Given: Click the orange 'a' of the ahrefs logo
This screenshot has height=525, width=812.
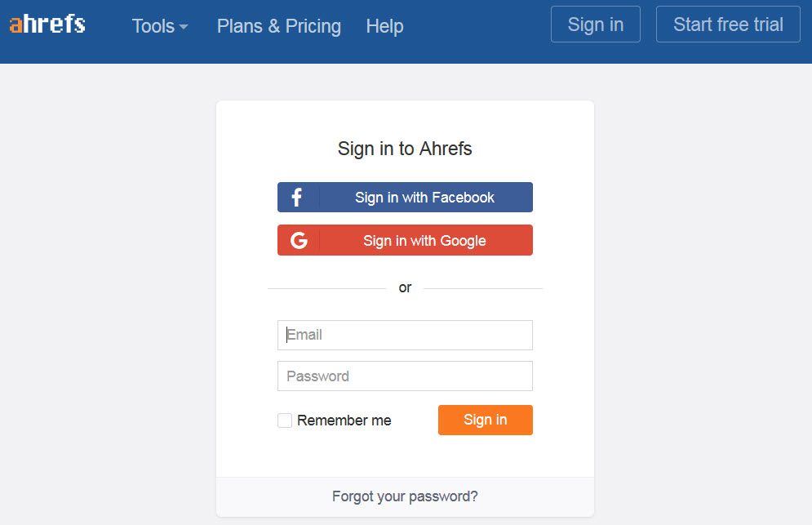Looking at the screenshot, I should click(x=16, y=25).
